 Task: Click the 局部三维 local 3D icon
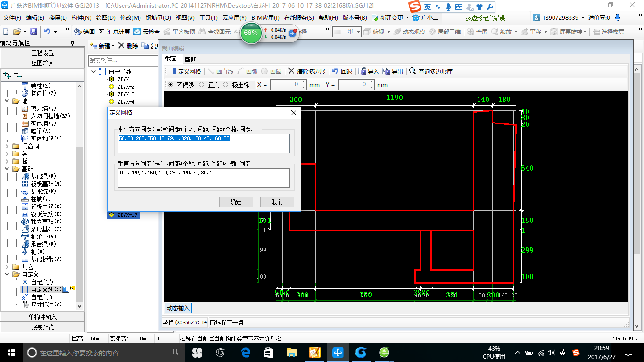[432, 32]
